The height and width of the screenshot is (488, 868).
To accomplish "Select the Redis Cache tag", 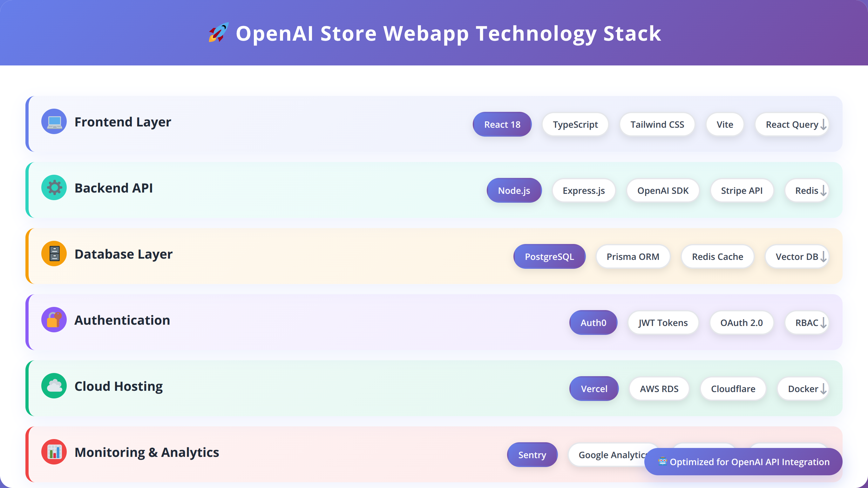I will [717, 256].
